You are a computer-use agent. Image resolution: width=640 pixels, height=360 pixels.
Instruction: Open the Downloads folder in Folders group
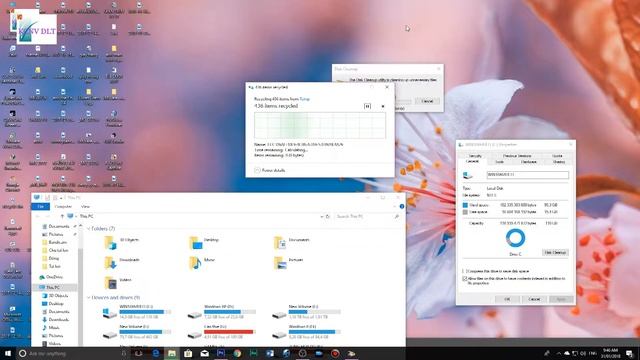[x=110, y=262]
